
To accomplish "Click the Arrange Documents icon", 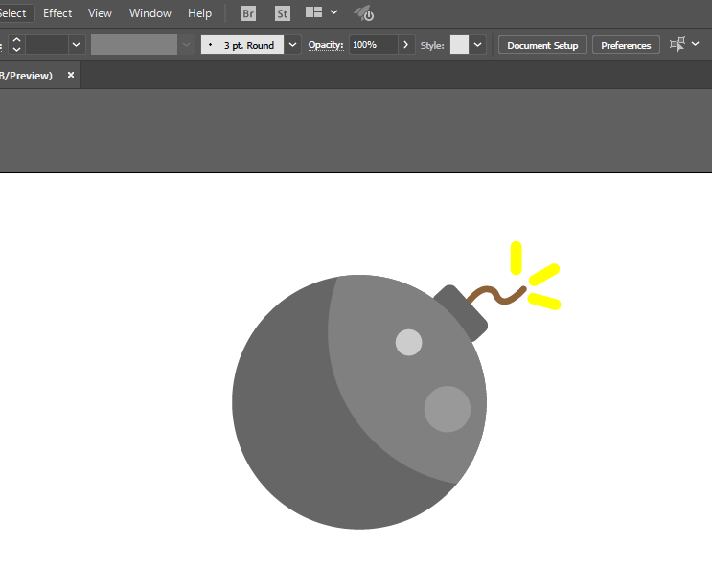I will click(x=313, y=12).
